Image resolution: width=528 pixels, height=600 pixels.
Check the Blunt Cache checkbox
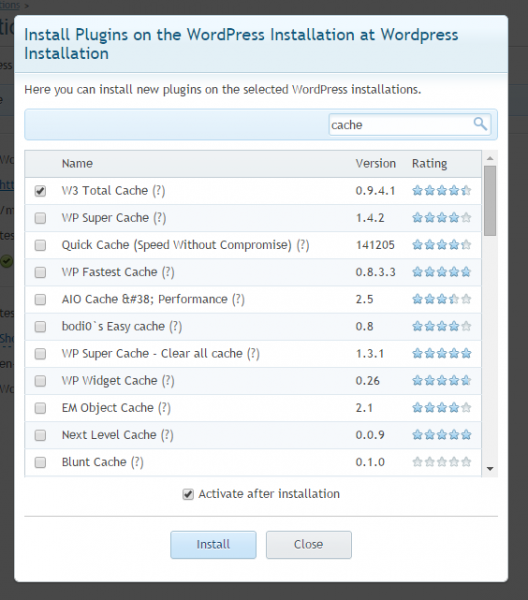[40, 462]
